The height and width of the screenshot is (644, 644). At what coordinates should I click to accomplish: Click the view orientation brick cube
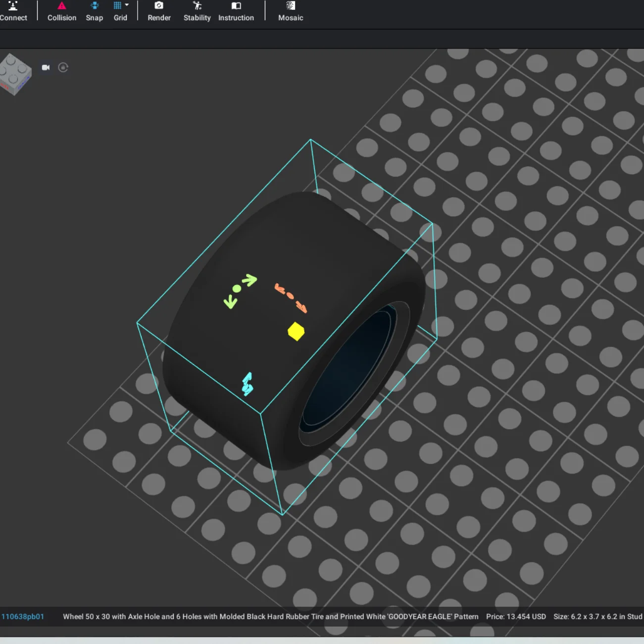15,74
